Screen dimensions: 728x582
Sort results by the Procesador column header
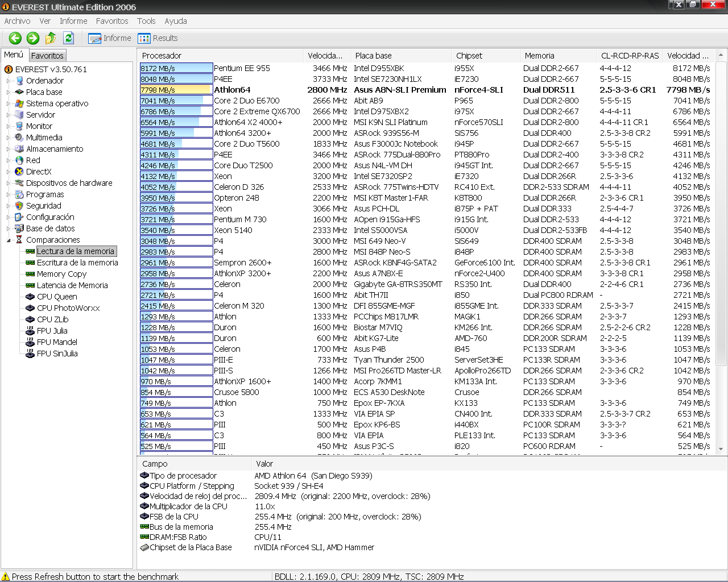pos(220,56)
